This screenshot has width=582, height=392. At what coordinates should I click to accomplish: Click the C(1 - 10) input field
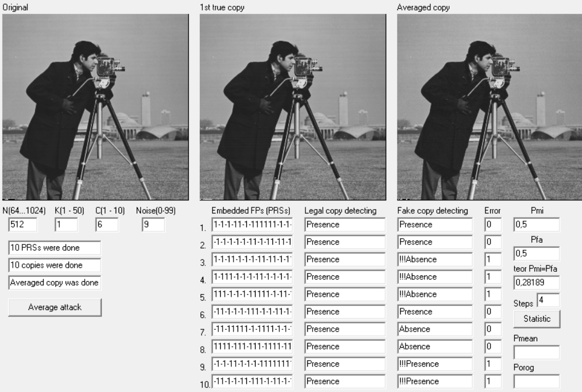(107, 225)
